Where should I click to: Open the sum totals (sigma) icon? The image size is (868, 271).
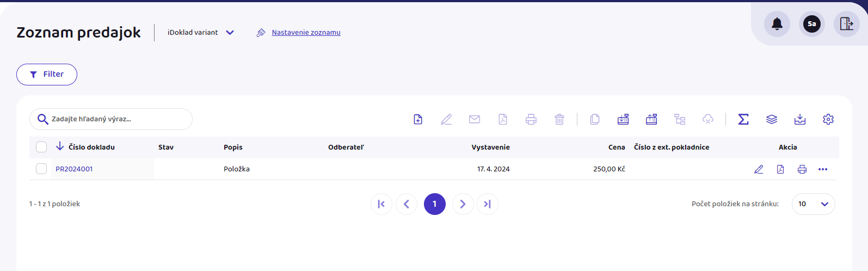pyautogui.click(x=743, y=119)
